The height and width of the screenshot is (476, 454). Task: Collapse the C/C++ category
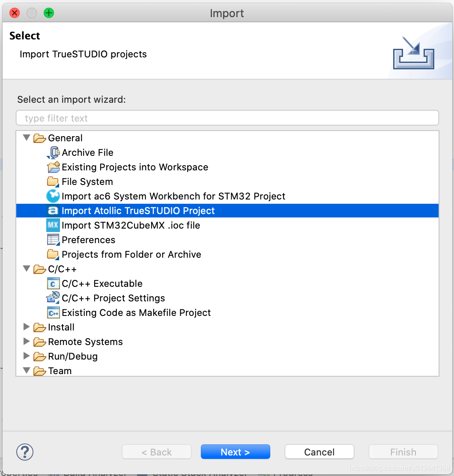coord(27,269)
